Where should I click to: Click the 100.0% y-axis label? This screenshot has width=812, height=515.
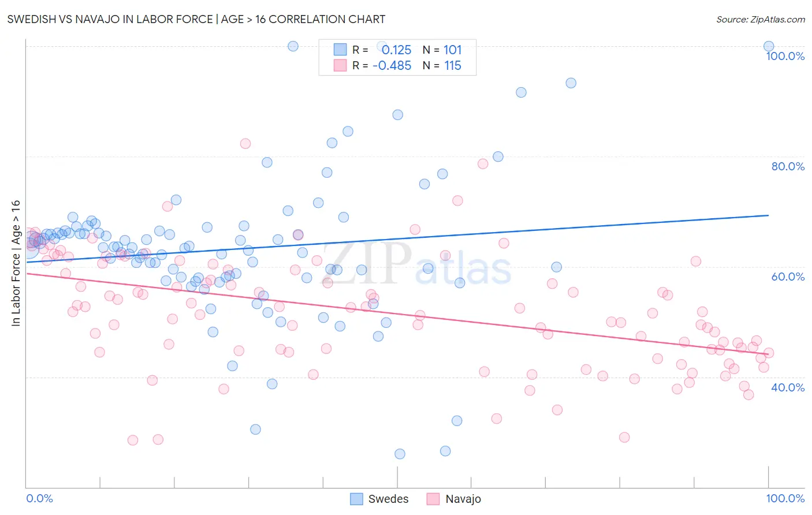tap(785, 56)
